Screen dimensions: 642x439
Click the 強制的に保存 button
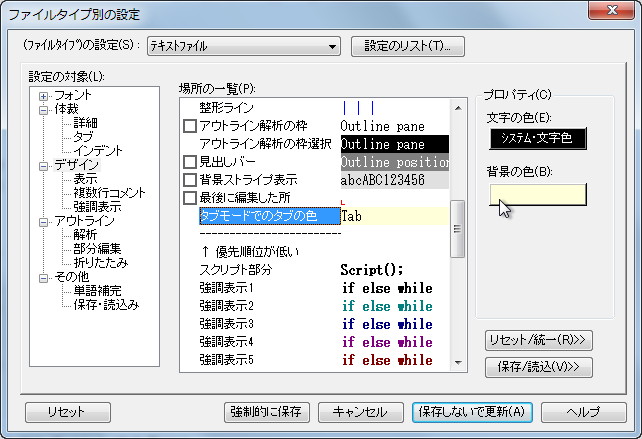[267, 412]
